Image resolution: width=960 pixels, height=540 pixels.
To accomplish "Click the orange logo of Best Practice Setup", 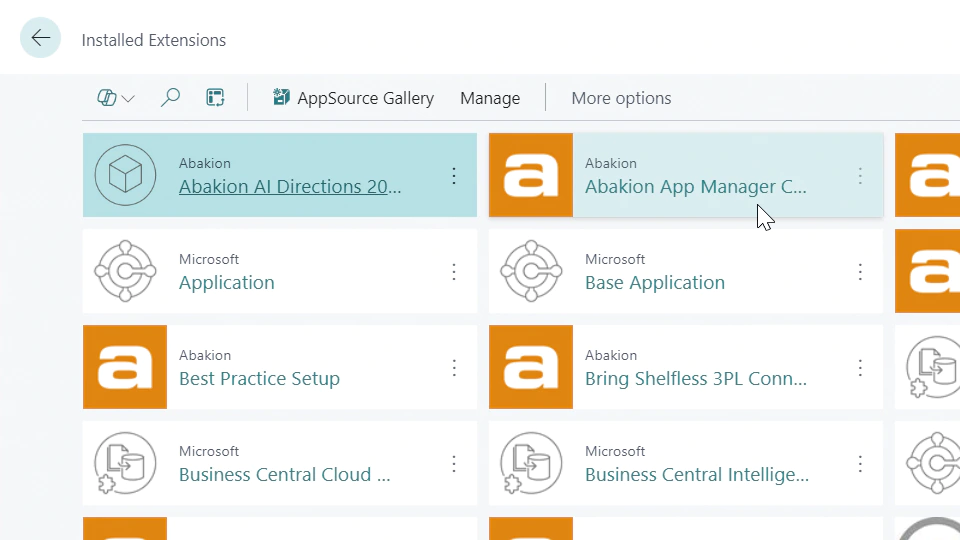I will 125,367.
